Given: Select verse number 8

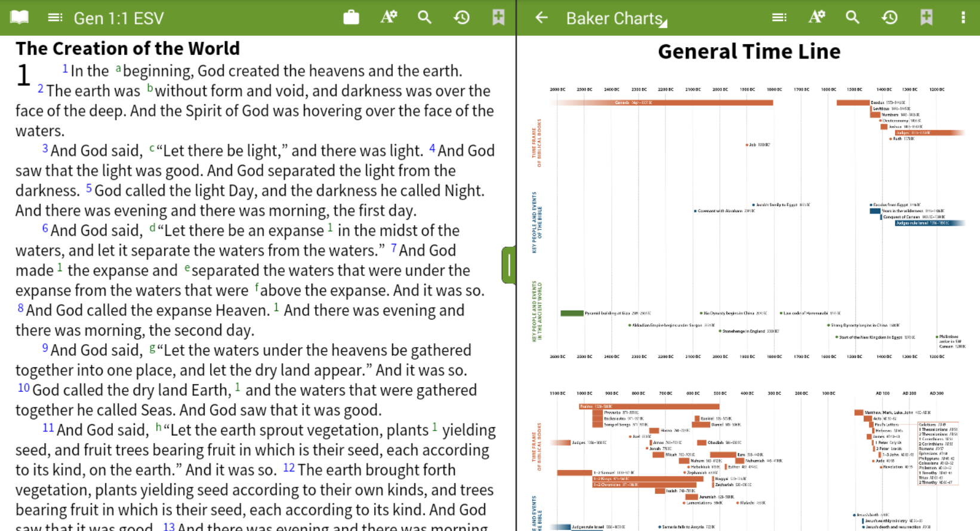Looking at the screenshot, I should tap(20, 308).
